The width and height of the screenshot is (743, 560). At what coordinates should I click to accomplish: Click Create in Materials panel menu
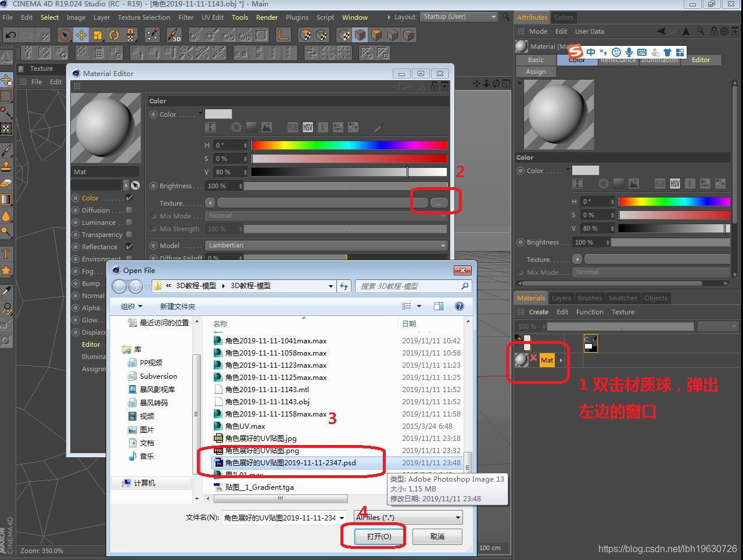pos(539,312)
